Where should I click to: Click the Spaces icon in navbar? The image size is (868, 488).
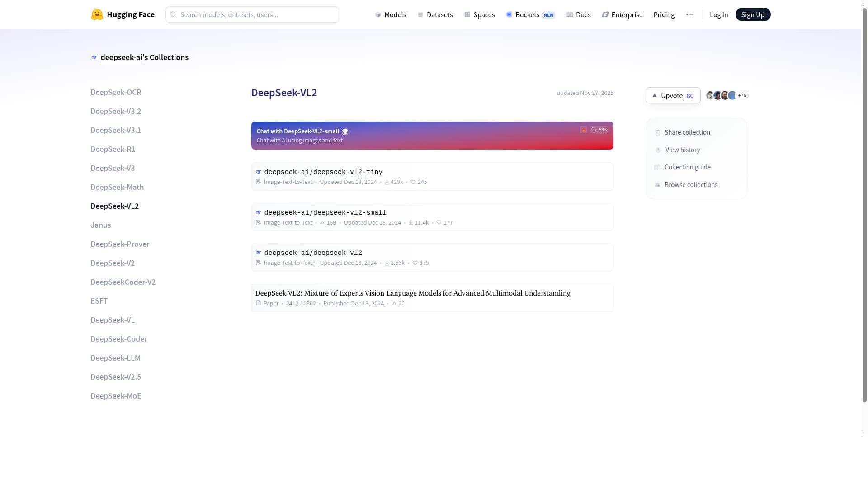coord(467,15)
